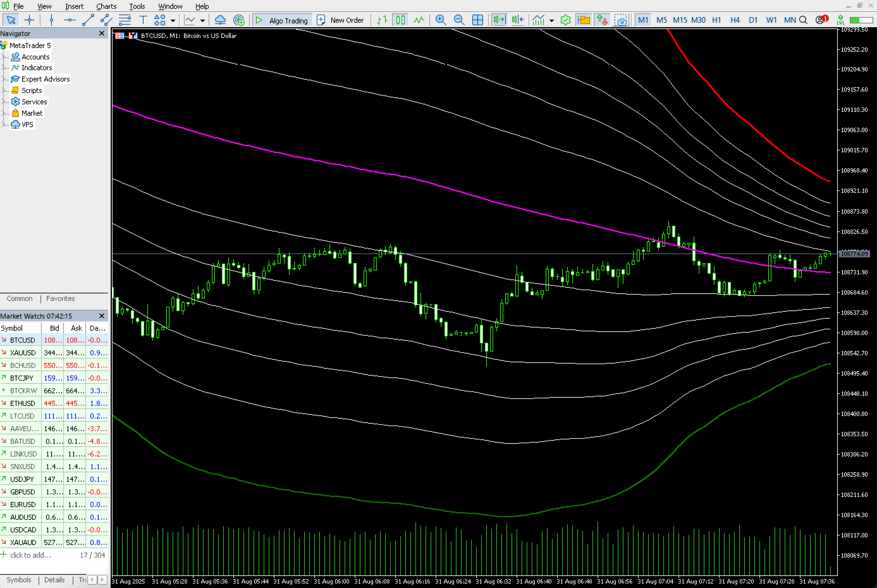This screenshot has width=877, height=588.
Task: Open the green MQL5 strategy icon
Action: coord(566,20)
